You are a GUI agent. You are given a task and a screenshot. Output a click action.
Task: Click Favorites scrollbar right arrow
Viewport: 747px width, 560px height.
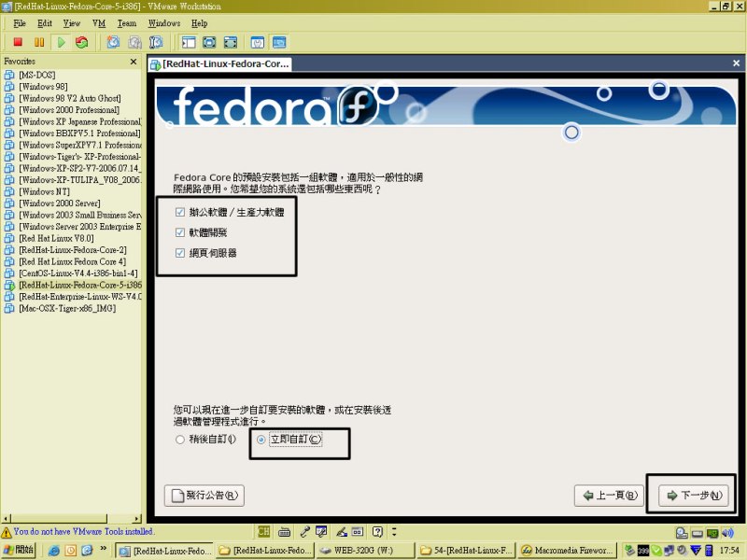137,518
